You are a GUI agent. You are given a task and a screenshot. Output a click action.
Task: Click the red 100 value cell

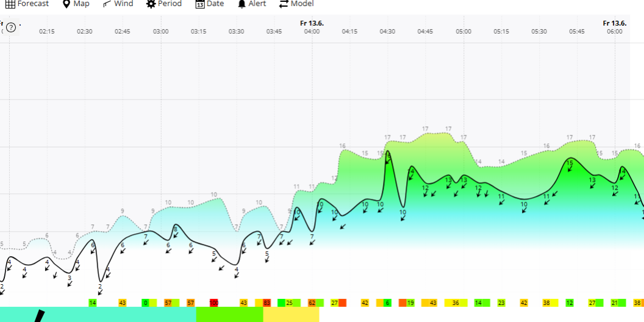[213, 303]
